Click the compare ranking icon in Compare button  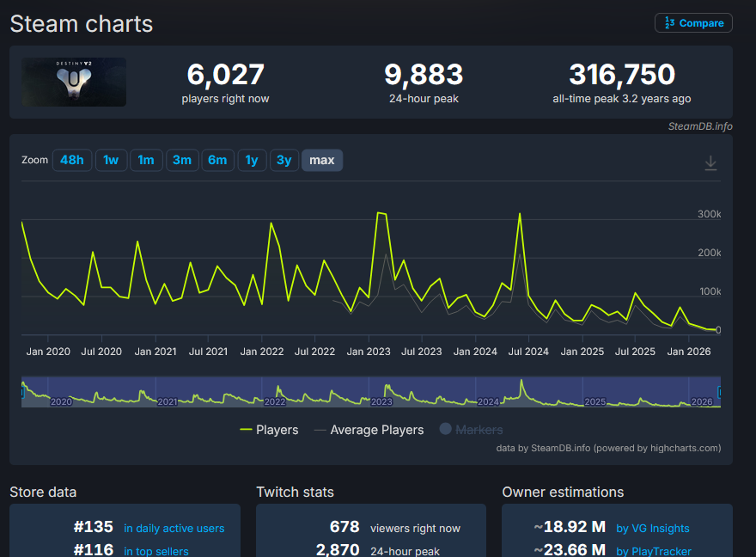669,22
